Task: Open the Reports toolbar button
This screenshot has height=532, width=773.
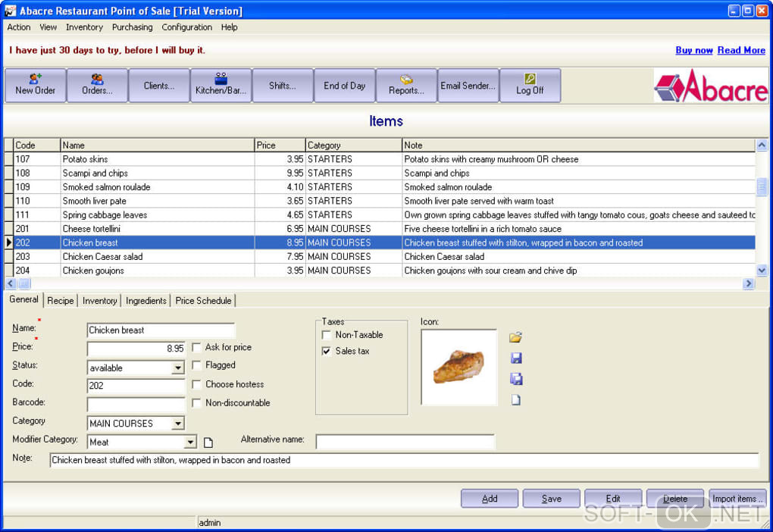Action: [406, 86]
